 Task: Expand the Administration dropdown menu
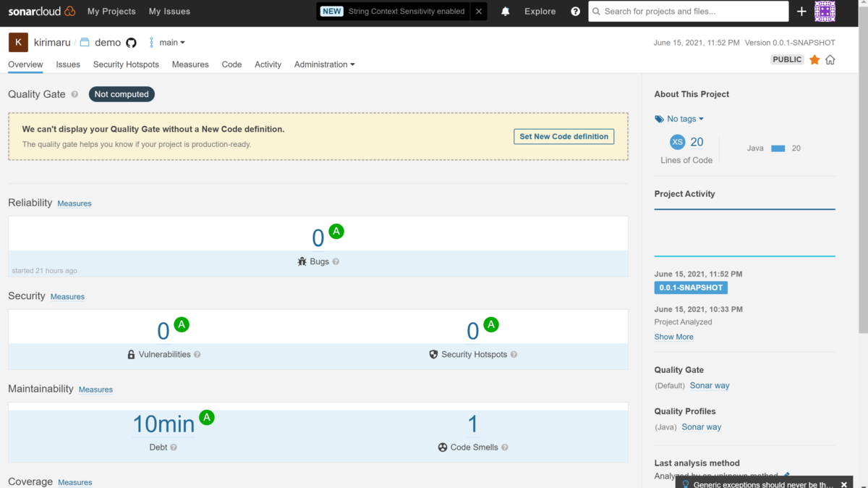[324, 64]
